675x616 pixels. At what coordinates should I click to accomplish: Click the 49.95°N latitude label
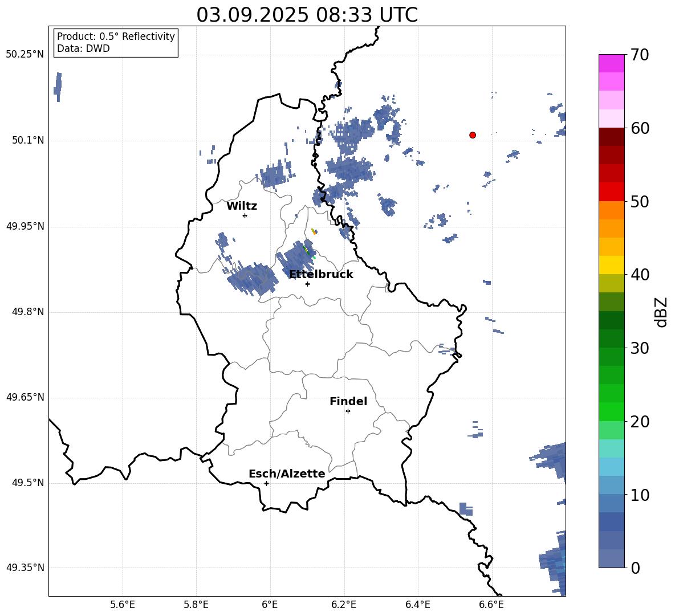[x=25, y=226]
